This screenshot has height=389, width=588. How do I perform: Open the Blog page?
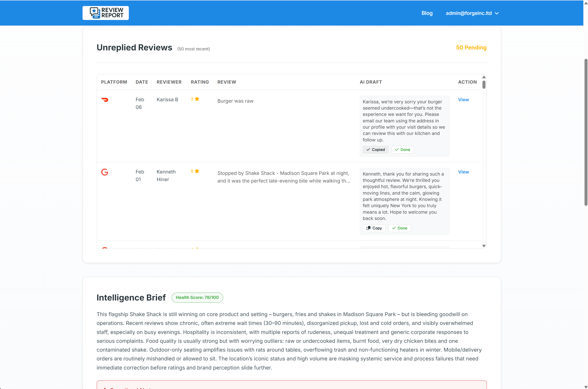[x=427, y=13]
